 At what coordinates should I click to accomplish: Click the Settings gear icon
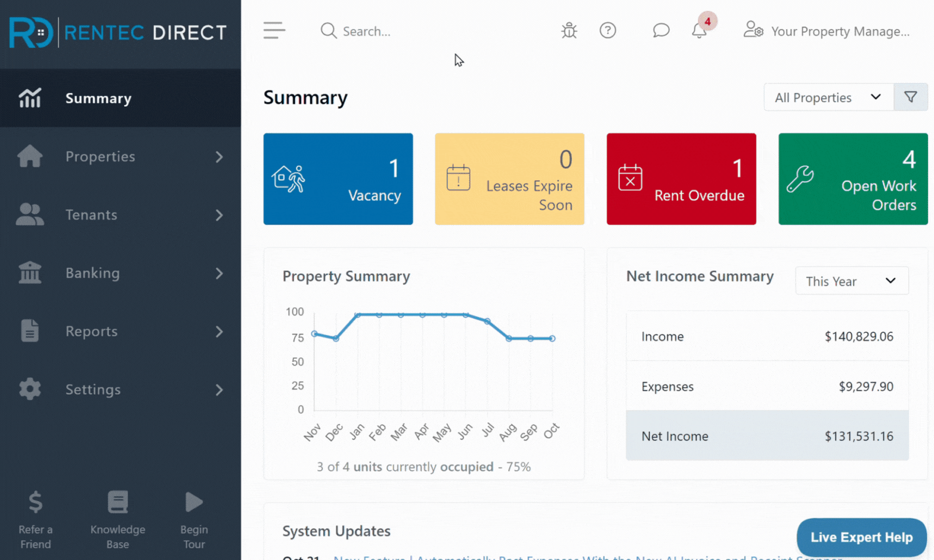click(30, 389)
